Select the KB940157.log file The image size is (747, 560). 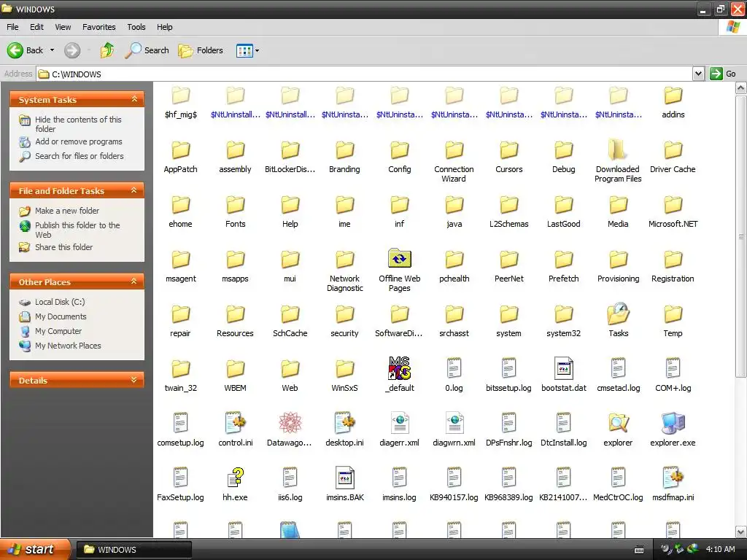454,484
